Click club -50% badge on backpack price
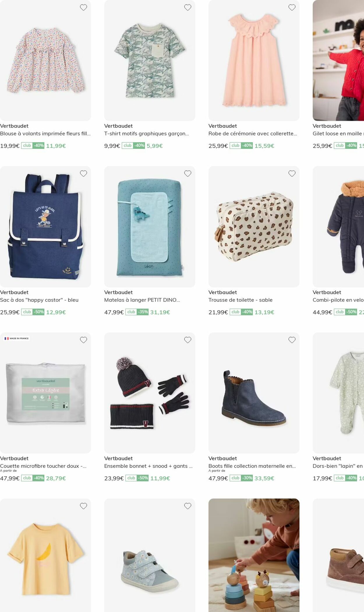The height and width of the screenshot is (612, 364). (x=33, y=312)
